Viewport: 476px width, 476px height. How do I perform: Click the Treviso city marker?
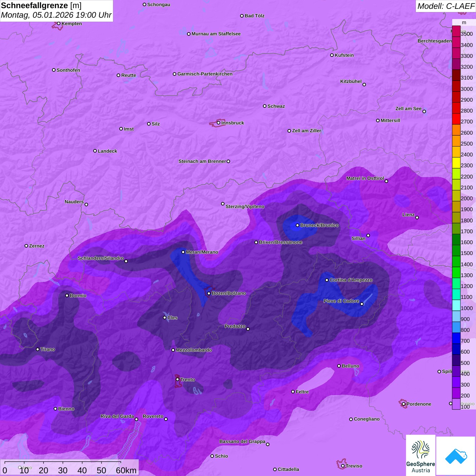[343, 466]
